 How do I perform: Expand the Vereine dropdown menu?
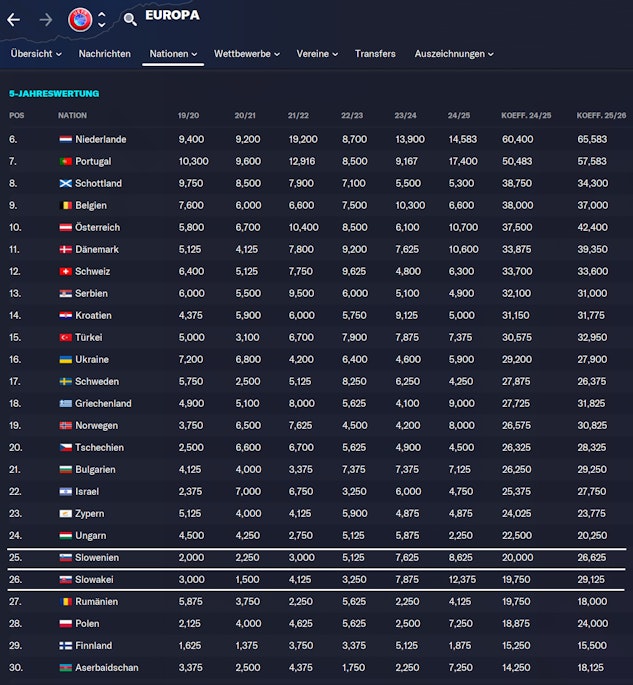pyautogui.click(x=317, y=54)
